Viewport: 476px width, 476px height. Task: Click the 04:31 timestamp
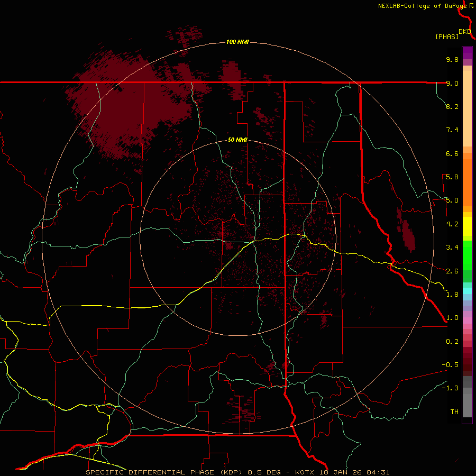point(378,472)
